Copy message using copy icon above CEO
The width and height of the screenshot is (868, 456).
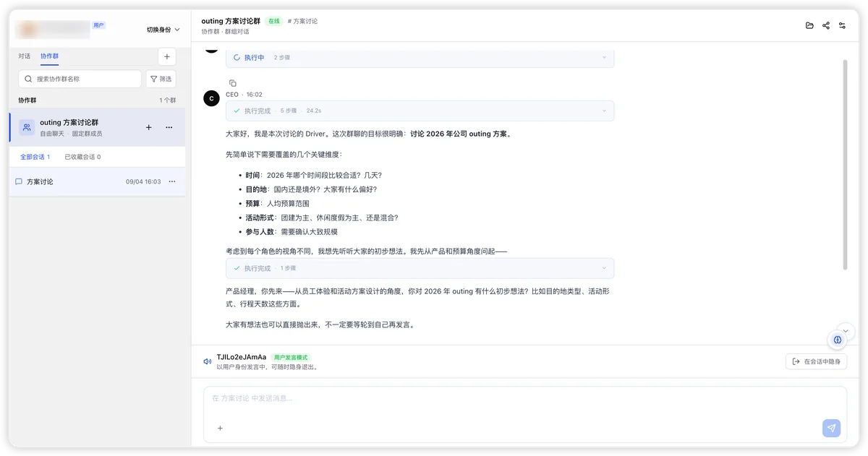[232, 83]
